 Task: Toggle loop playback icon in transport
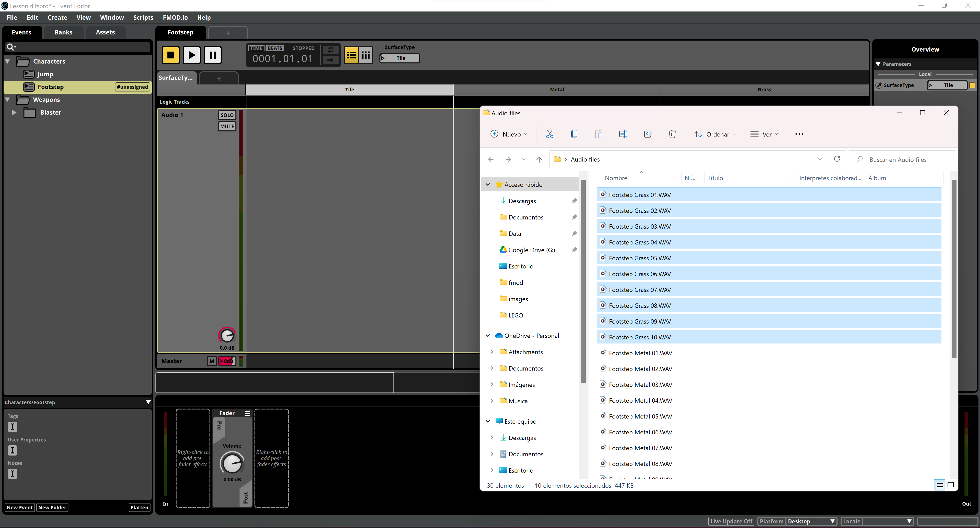coord(330,50)
